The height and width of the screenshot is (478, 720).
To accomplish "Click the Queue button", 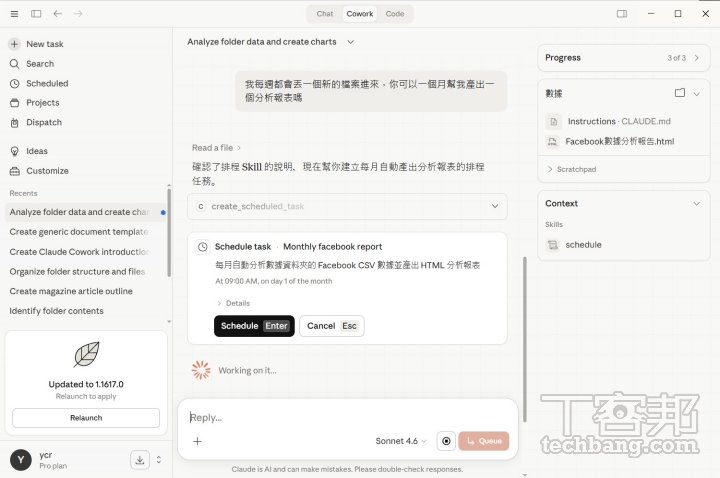I will point(484,441).
